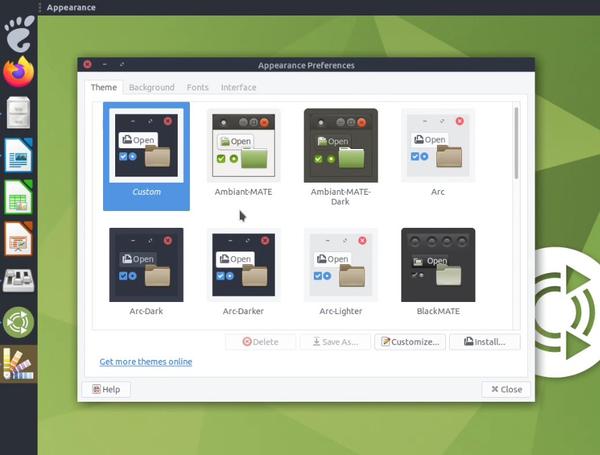This screenshot has height=455, width=600.
Task: Open the GNOME foot menu icon
Action: click(19, 34)
